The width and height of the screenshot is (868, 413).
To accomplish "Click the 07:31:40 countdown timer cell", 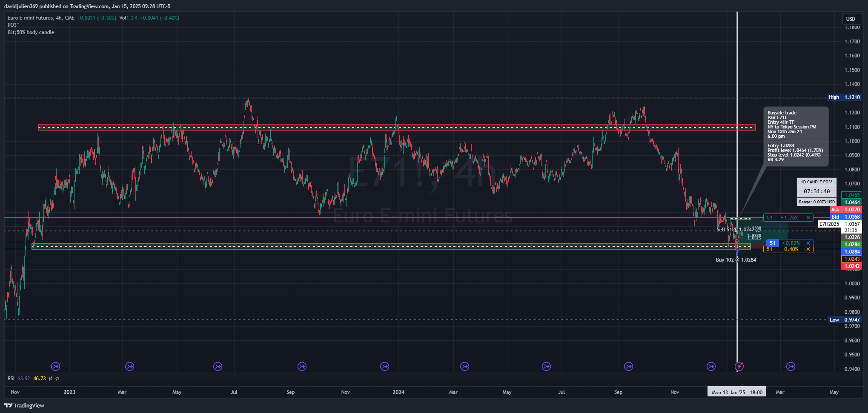I will pyautogui.click(x=816, y=191).
